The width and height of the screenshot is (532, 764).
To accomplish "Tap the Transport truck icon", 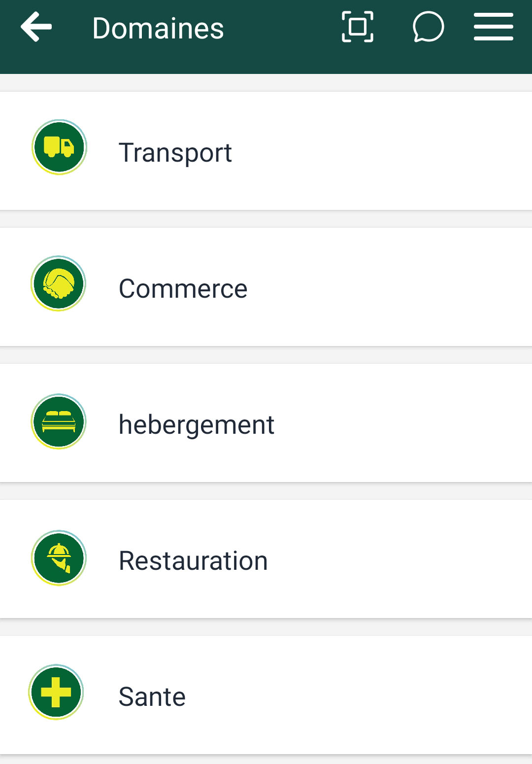I will pyautogui.click(x=59, y=147).
